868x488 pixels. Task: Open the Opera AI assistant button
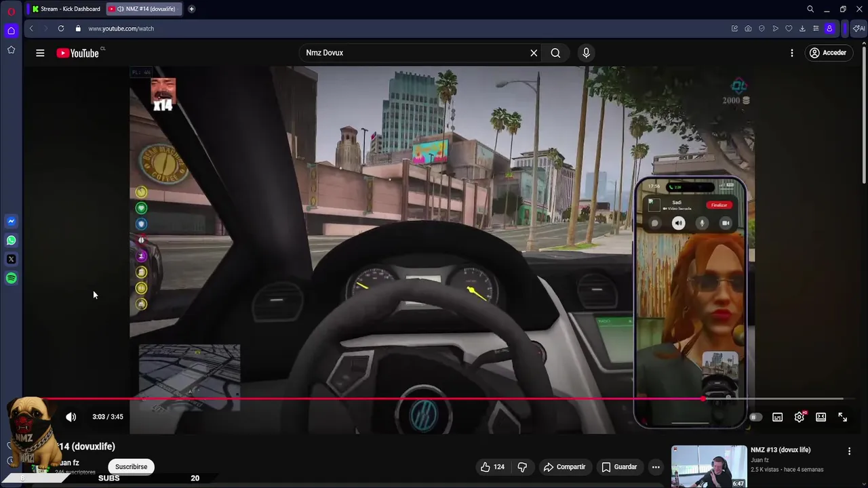pos(859,28)
